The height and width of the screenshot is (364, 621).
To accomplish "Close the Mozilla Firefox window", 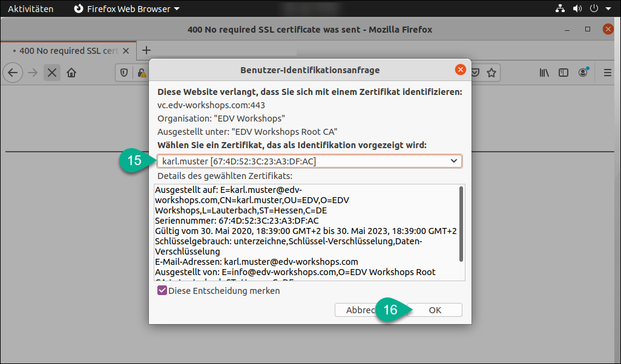I will coord(608,29).
